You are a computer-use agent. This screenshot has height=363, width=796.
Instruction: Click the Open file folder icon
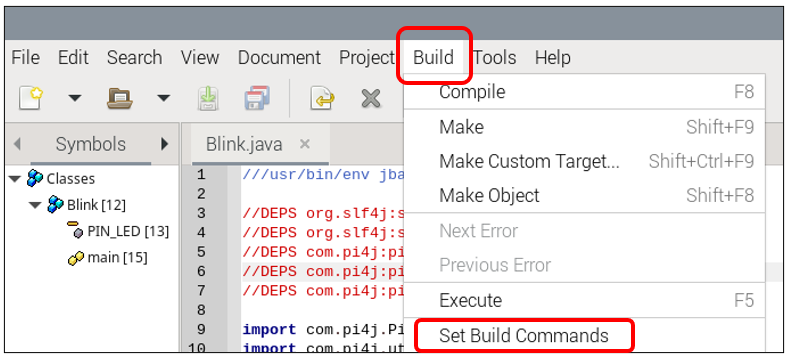point(120,97)
